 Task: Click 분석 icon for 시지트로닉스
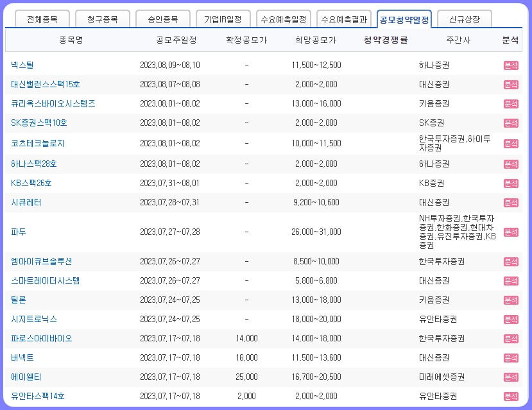click(x=511, y=320)
